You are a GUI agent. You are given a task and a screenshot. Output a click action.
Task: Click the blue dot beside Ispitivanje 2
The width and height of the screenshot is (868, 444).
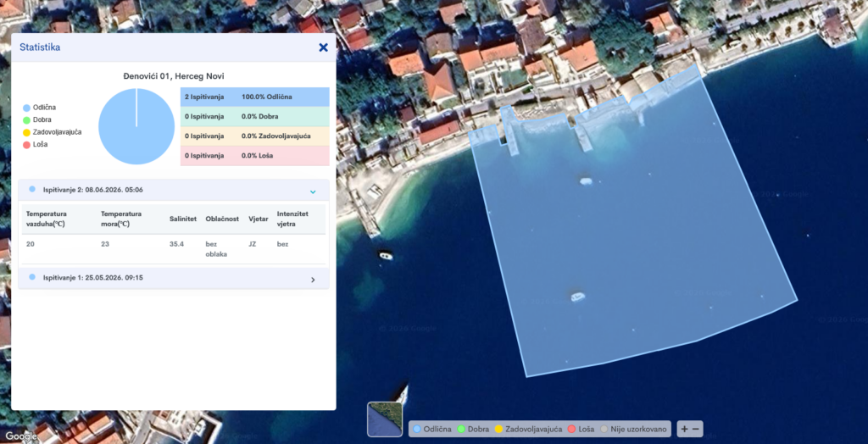(32, 189)
